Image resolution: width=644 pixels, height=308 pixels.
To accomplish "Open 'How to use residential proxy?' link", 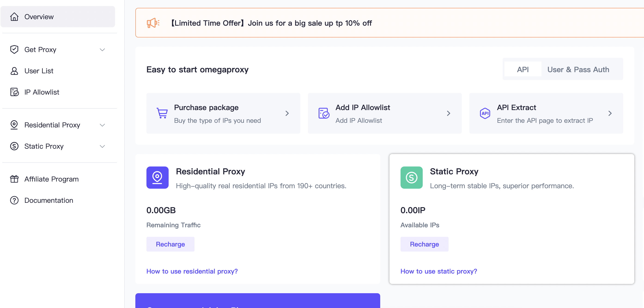I will tap(192, 271).
